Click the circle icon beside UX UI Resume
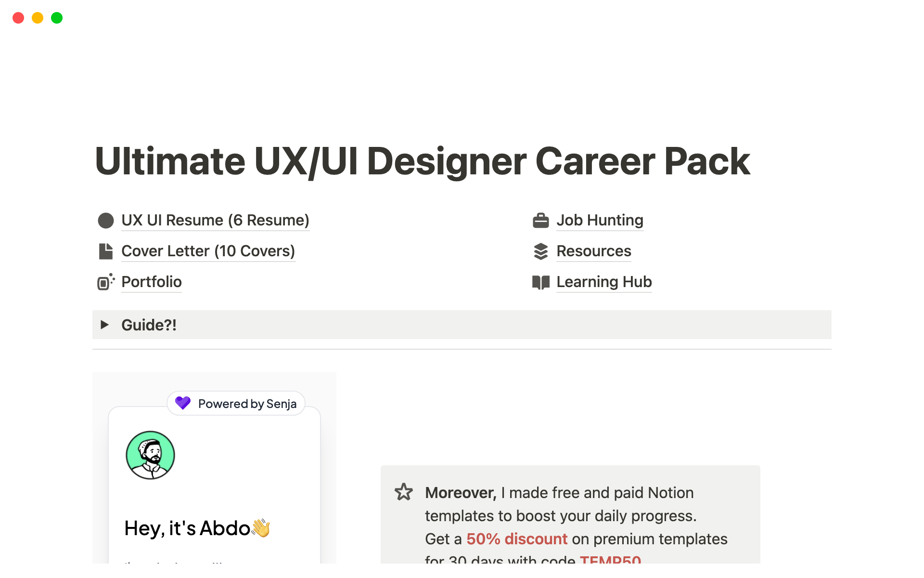 (106, 221)
